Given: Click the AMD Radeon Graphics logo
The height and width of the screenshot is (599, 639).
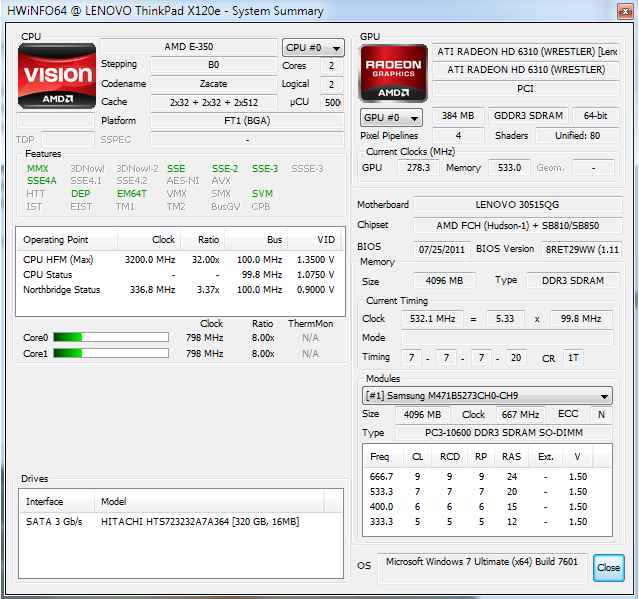Looking at the screenshot, I should coord(393,73).
